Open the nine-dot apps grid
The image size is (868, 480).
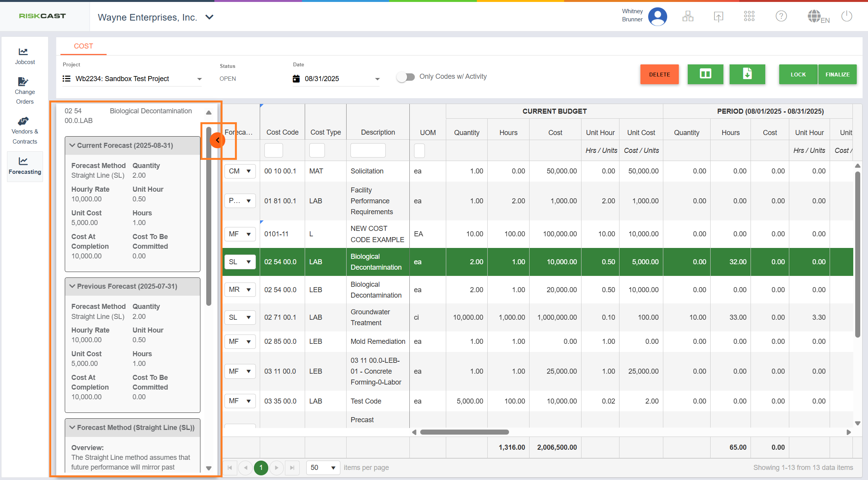click(x=749, y=16)
